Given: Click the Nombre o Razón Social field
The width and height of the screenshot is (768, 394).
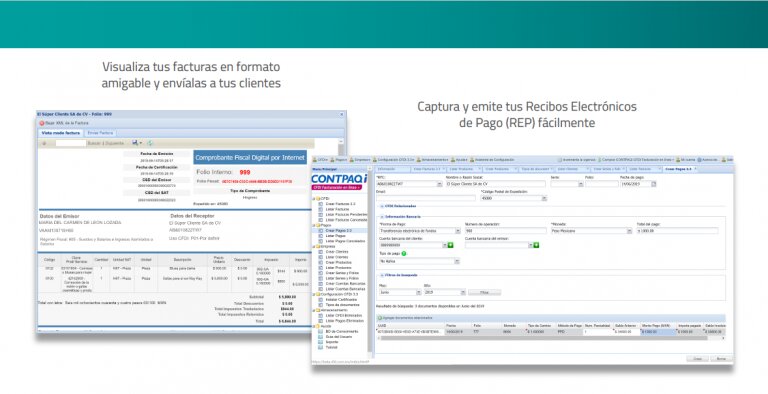Looking at the screenshot, I should (x=495, y=184).
